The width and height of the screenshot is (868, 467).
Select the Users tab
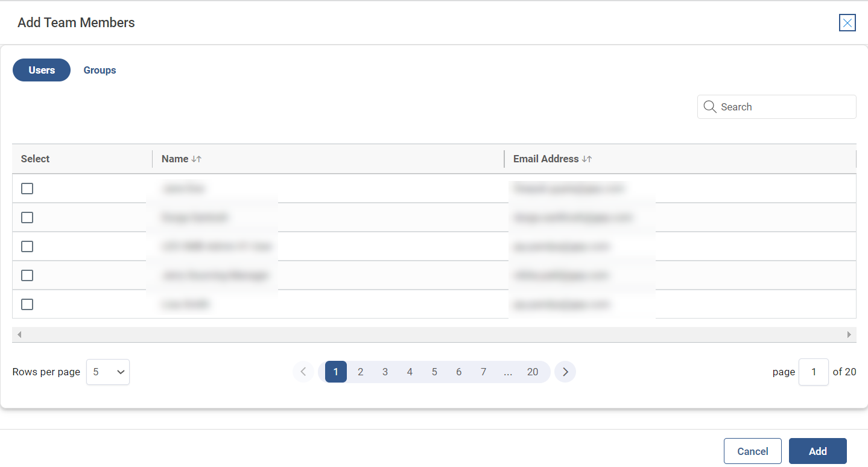(42, 70)
